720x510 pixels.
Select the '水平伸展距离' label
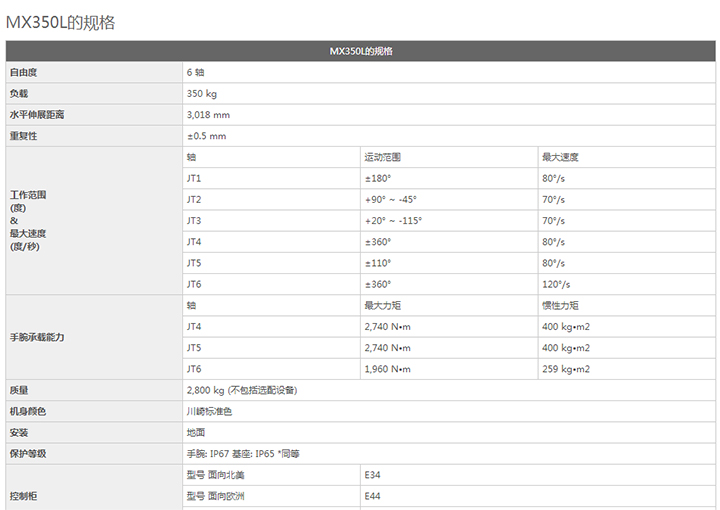pos(37,115)
